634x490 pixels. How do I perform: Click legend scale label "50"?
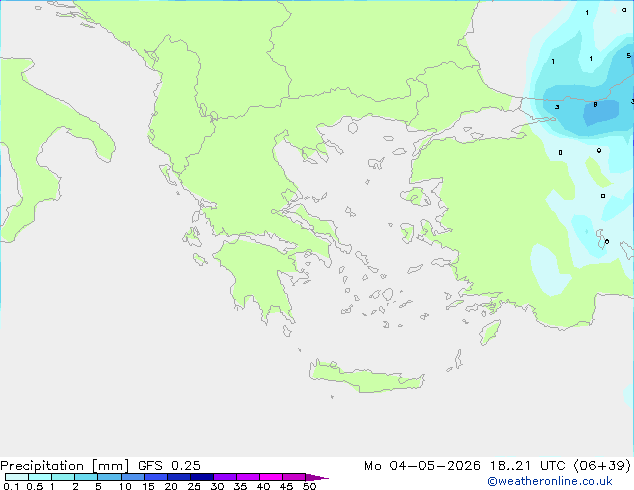tap(309, 486)
